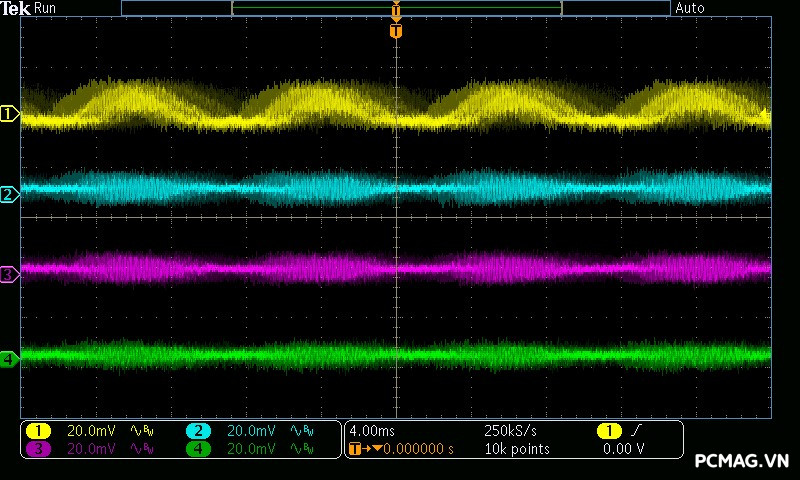Click the magenta channel 3 ground marker
This screenshot has height=480, width=800.
tap(9, 274)
